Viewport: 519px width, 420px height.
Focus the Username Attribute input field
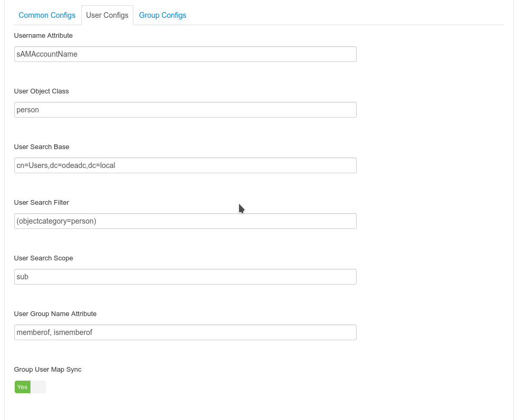(185, 54)
